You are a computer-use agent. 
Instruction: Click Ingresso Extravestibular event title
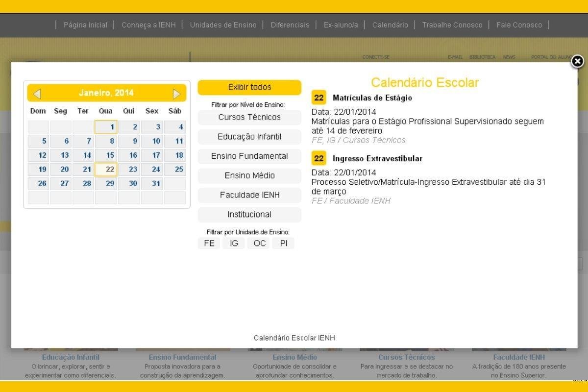point(377,159)
